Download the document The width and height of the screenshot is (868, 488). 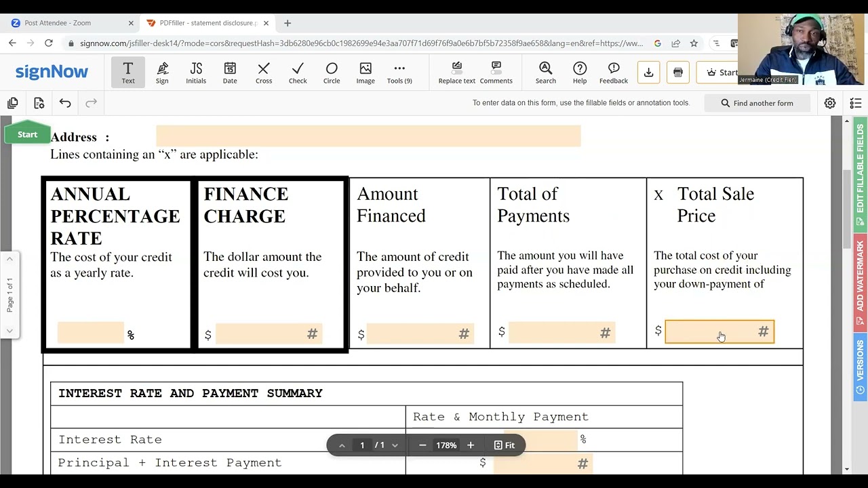coord(648,73)
